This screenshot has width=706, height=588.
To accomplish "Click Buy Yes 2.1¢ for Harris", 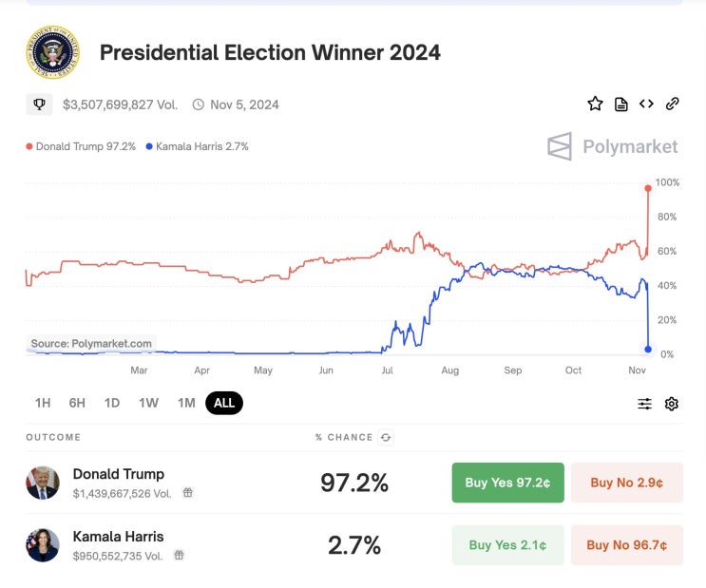I will (507, 545).
